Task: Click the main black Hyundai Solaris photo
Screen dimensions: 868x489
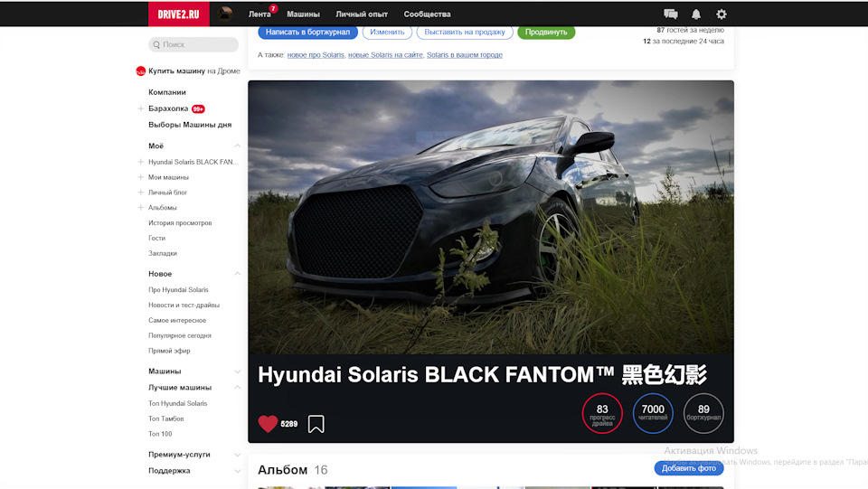Action: 491,218
